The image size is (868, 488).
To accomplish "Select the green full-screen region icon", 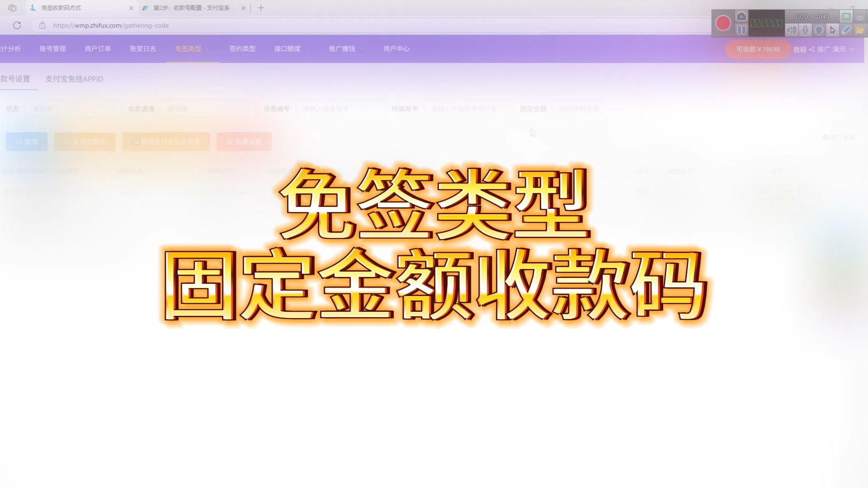I will (846, 17).
